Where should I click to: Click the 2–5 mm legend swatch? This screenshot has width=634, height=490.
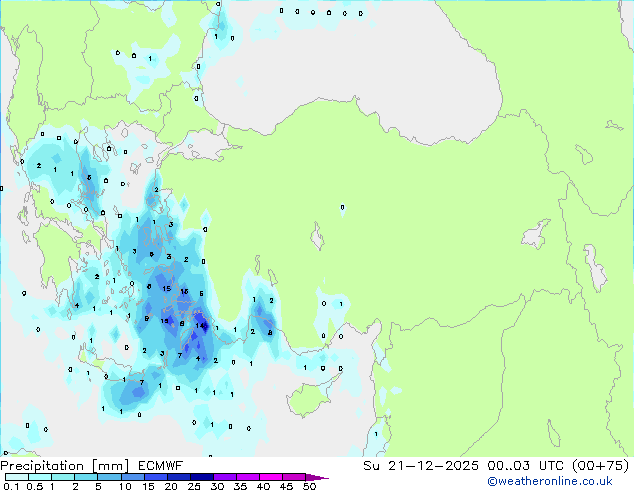point(86,477)
